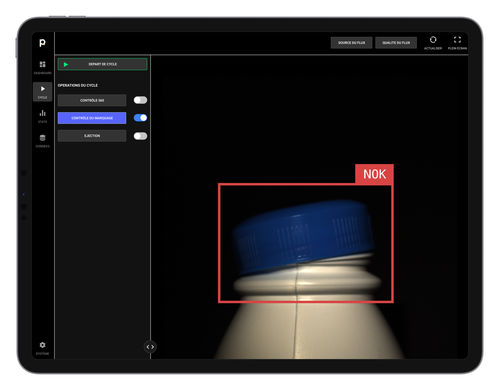Open the Données database icon

42,138
